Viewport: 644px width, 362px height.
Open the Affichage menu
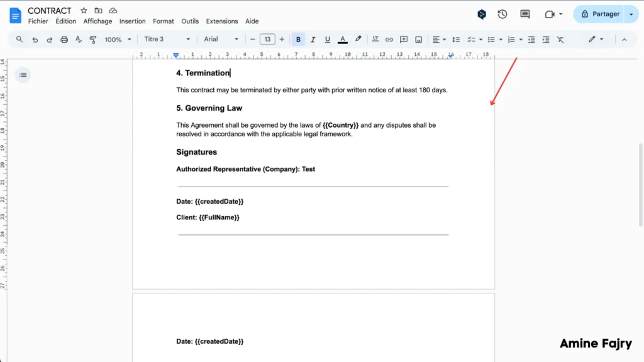(x=97, y=21)
